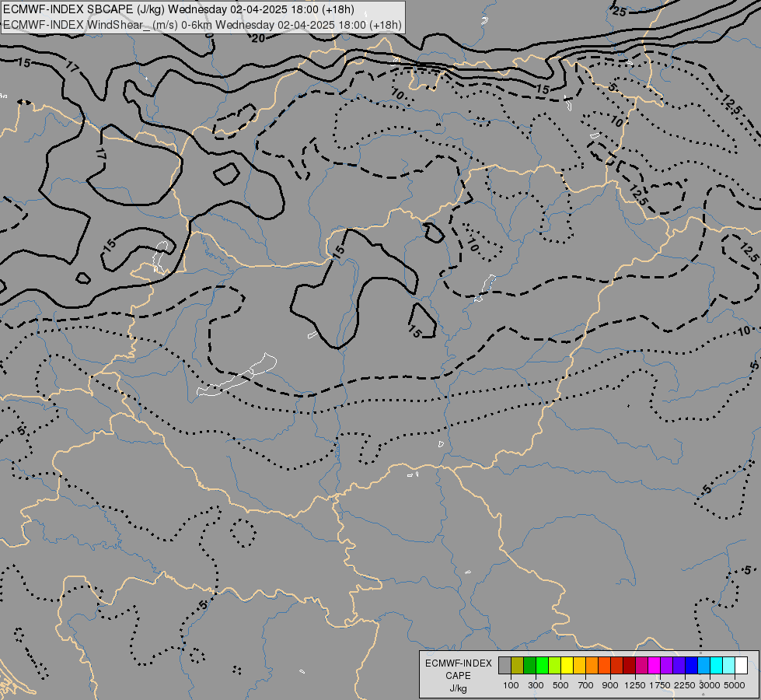Screen dimensions: 761x700
Task: Click the legend value 300
Action: pyautogui.click(x=536, y=685)
